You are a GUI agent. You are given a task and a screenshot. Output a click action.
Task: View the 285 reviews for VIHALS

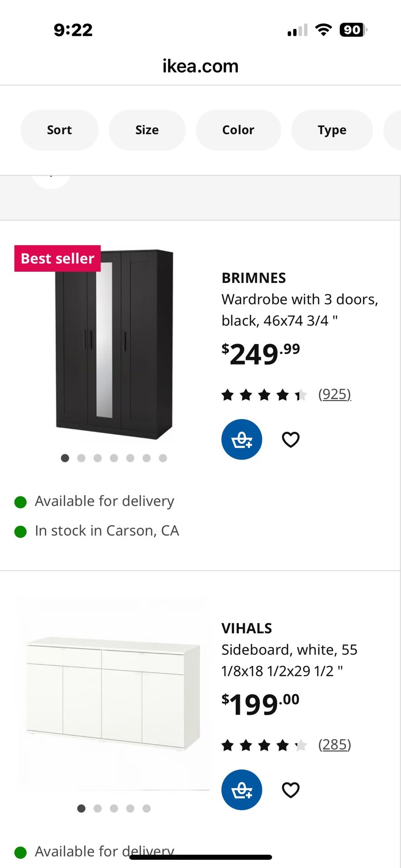tap(335, 745)
